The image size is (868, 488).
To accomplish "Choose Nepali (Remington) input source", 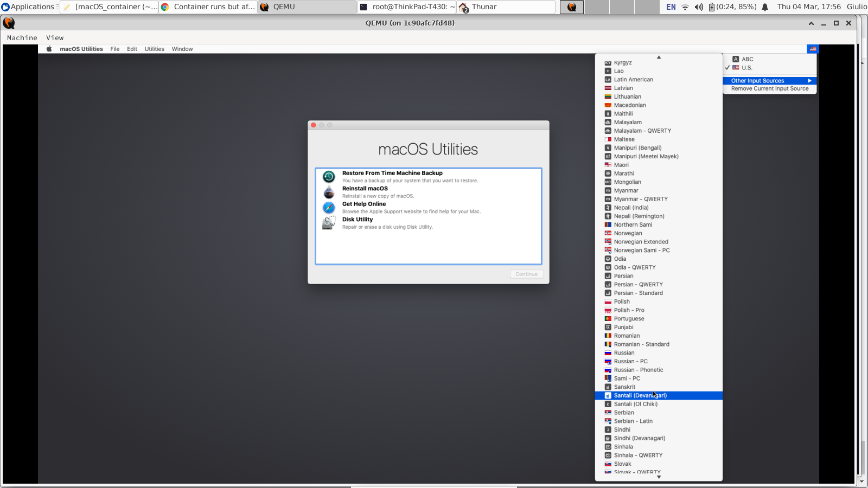I will (659, 216).
